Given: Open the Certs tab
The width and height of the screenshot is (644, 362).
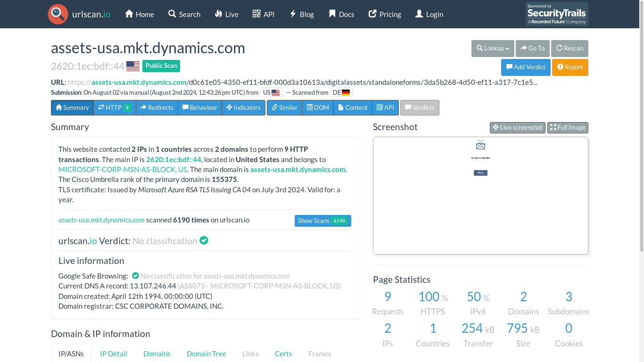Looking at the screenshot, I should (x=283, y=354).
